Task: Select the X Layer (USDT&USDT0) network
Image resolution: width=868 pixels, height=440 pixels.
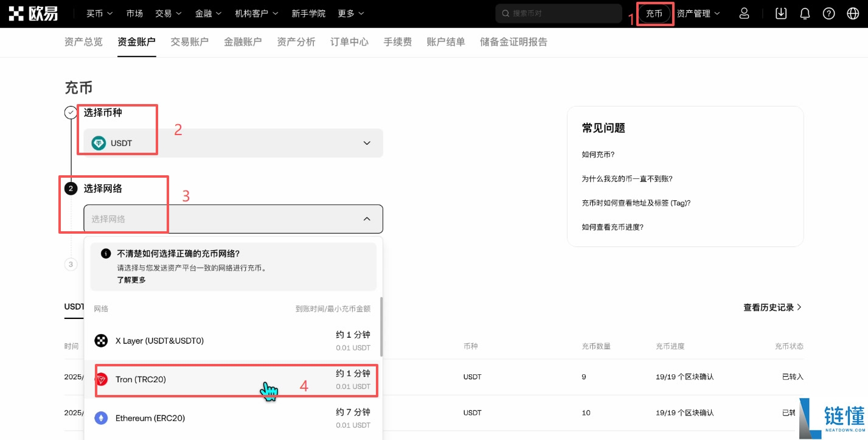Action: tap(233, 341)
